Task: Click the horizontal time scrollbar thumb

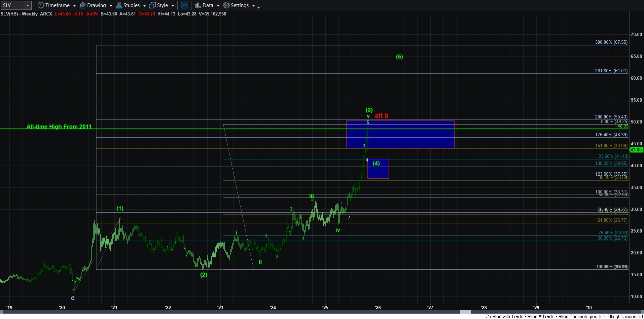Action: coord(465,312)
